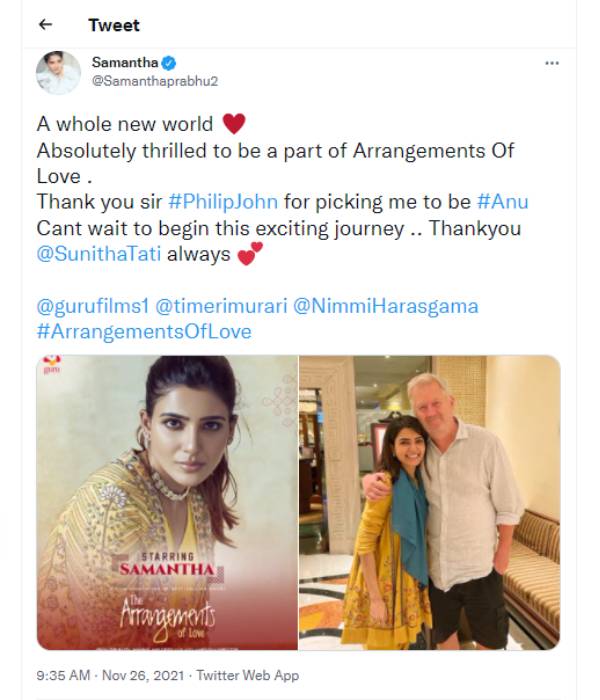Open the @Samanthaprabhu2 handle
This screenshot has width=600, height=700.
[154, 81]
